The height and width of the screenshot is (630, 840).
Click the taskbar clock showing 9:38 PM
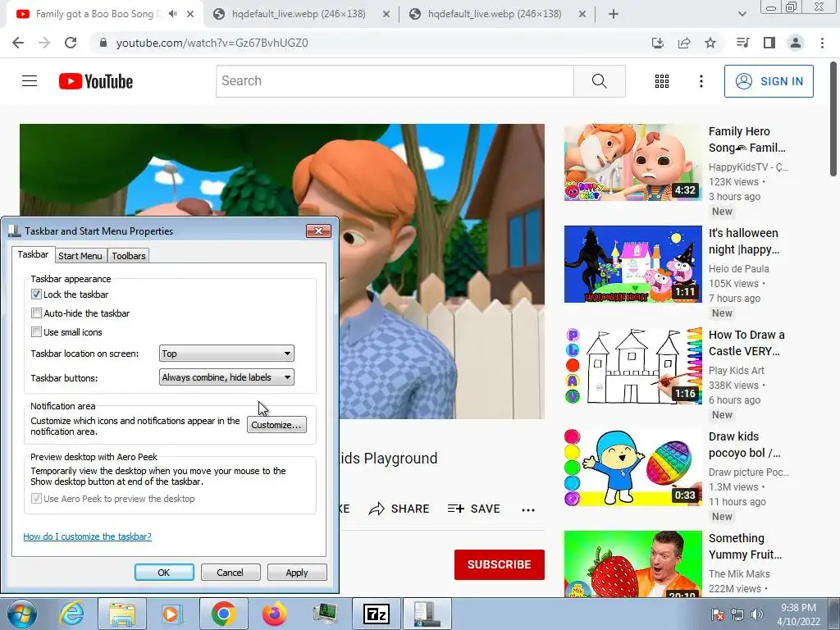798,614
